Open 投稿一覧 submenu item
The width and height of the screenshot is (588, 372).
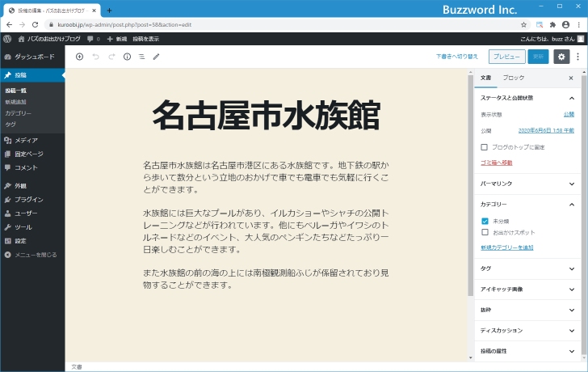click(x=16, y=91)
